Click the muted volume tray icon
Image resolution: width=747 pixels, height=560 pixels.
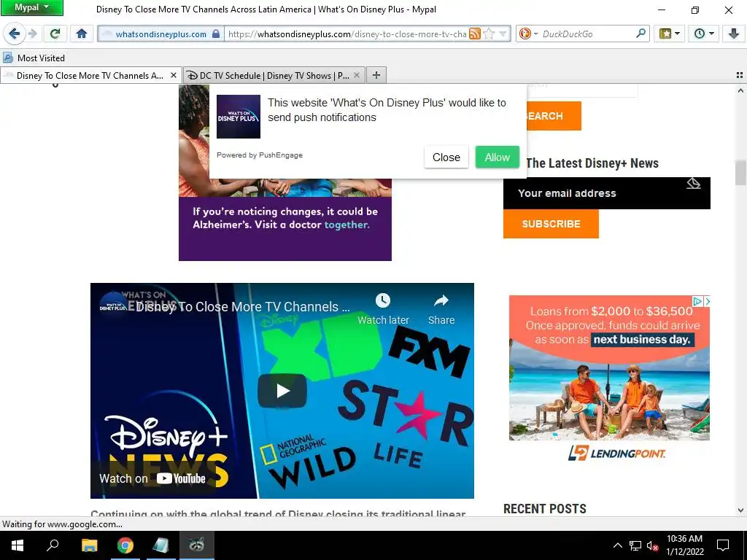coord(652,545)
